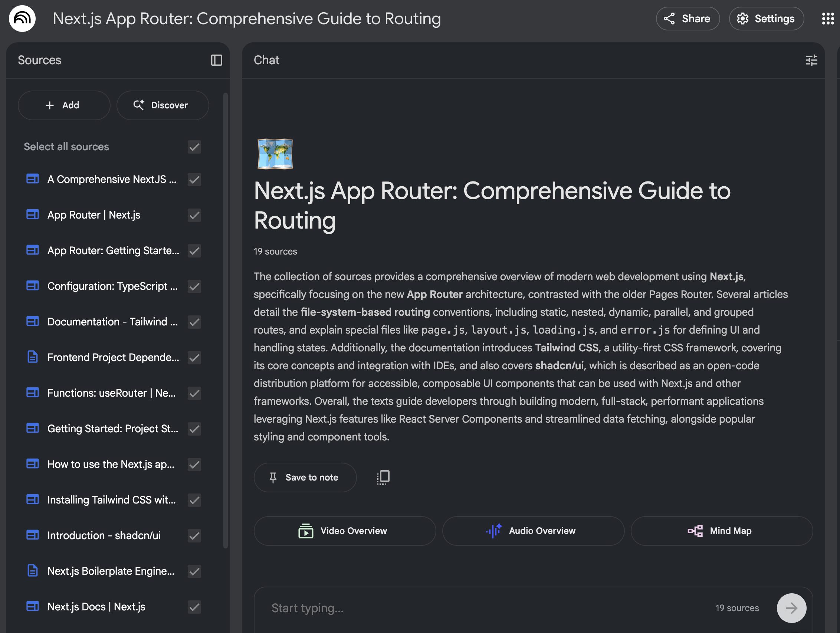Open the Frontend Project Dependencies source
This screenshot has height=633, width=840.
[113, 357]
